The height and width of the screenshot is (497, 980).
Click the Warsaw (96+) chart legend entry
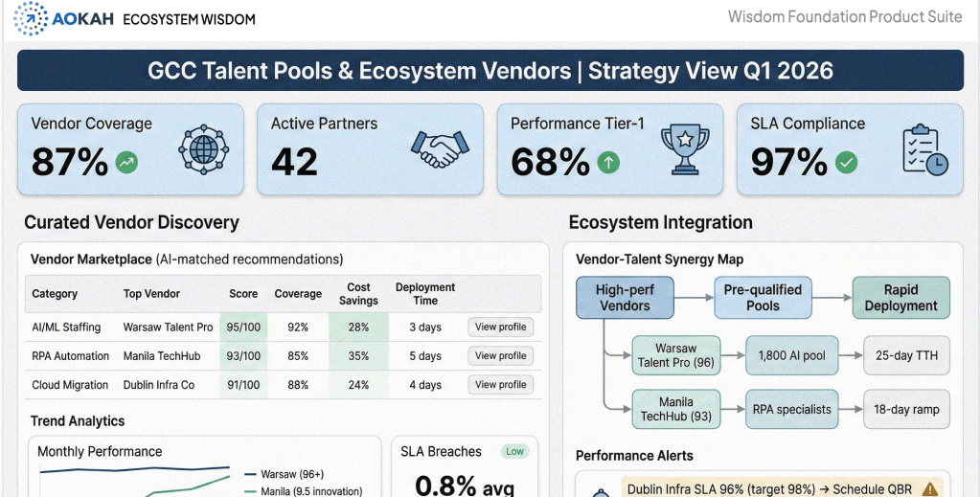(x=287, y=474)
